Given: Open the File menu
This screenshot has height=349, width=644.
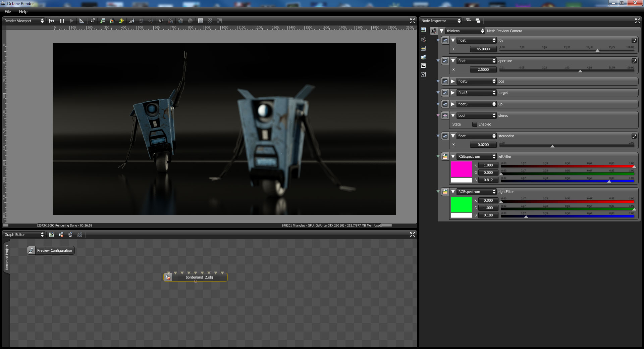Looking at the screenshot, I should (x=8, y=11).
